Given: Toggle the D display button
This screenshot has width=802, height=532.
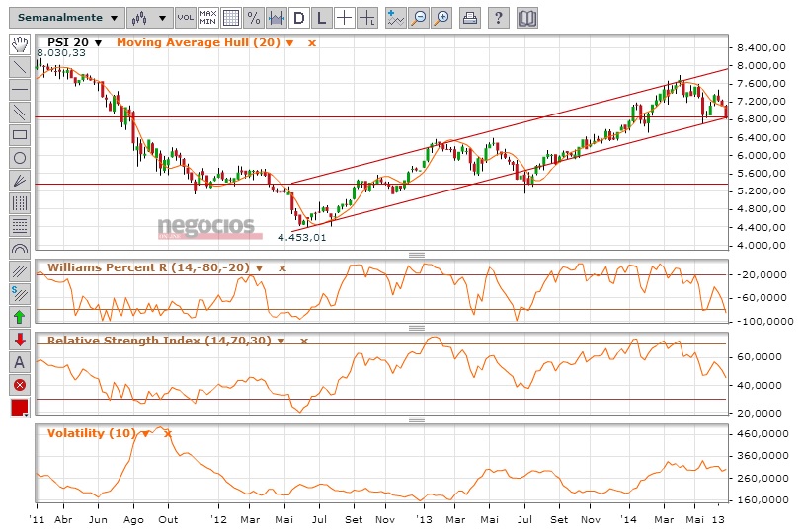Looking at the screenshot, I should 299,18.
